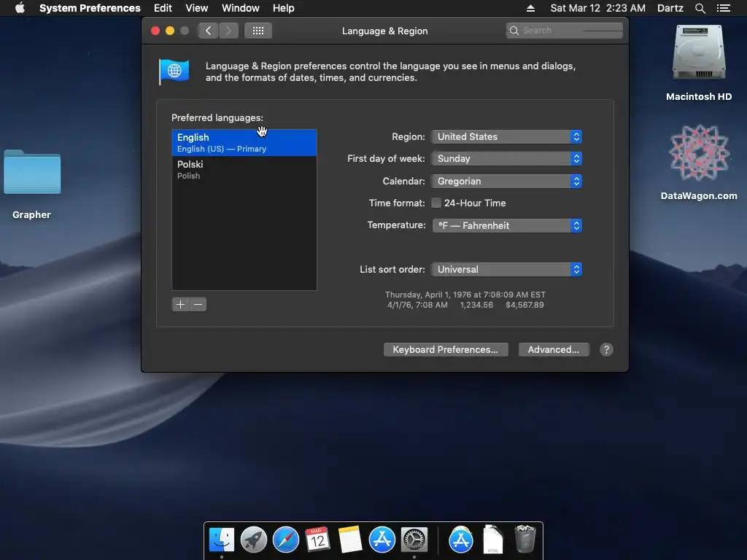Image resolution: width=747 pixels, height=560 pixels.
Task: Open the Region dropdown
Action: tap(506, 136)
